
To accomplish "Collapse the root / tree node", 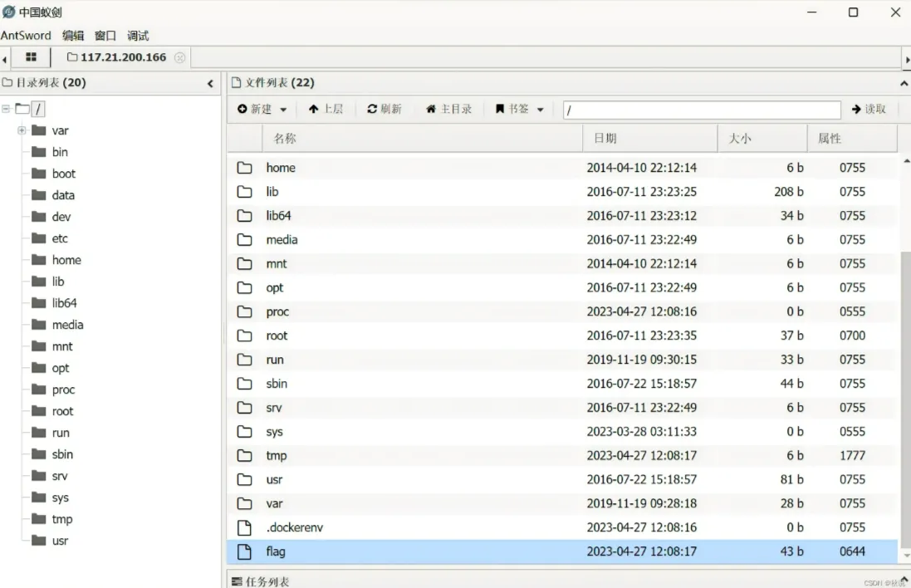I will pyautogui.click(x=6, y=109).
